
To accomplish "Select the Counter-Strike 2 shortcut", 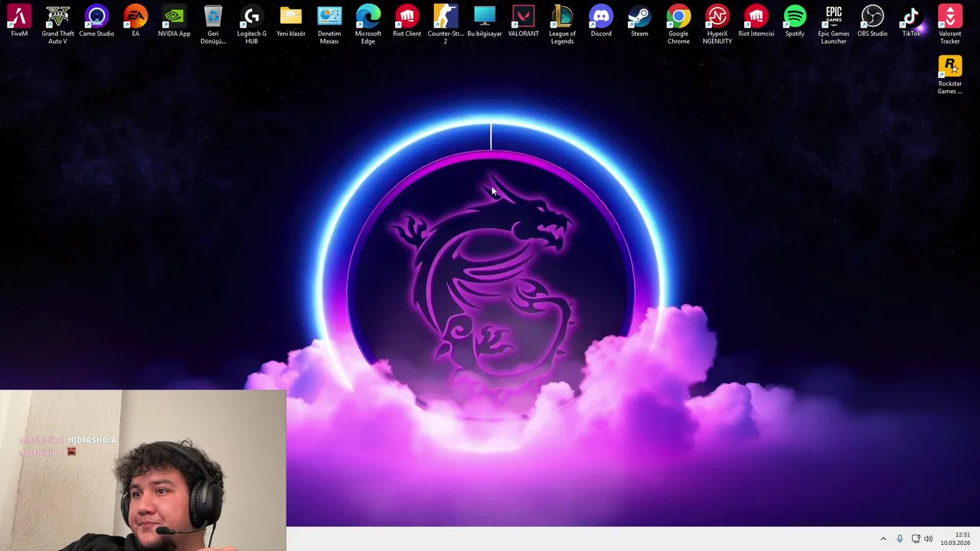I will (x=446, y=24).
